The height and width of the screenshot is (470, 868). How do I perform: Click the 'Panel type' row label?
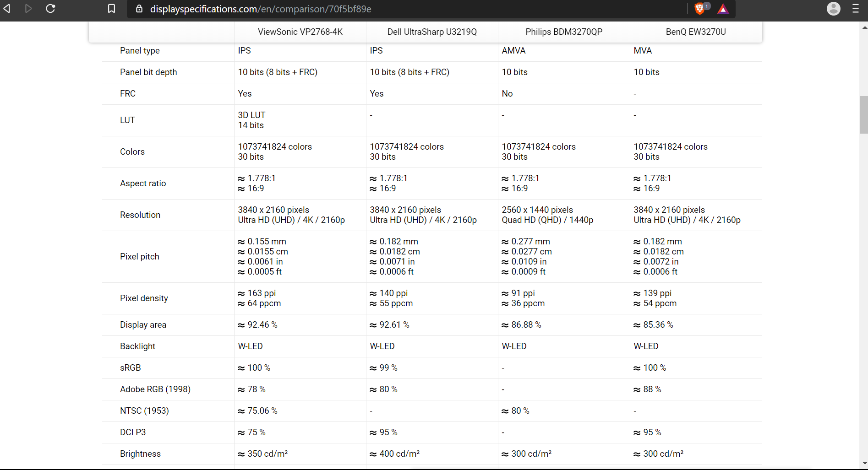[140, 51]
